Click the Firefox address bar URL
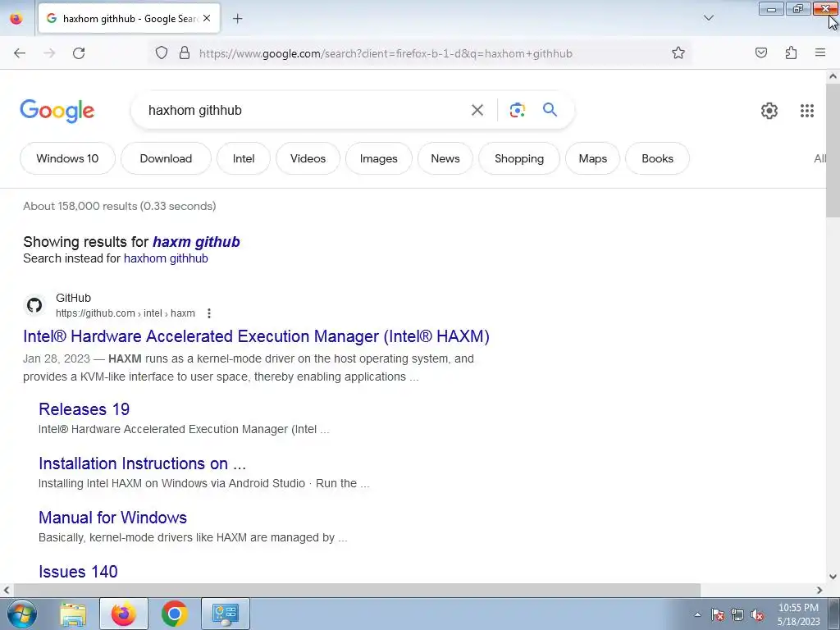The width and height of the screenshot is (840, 630). point(386,53)
